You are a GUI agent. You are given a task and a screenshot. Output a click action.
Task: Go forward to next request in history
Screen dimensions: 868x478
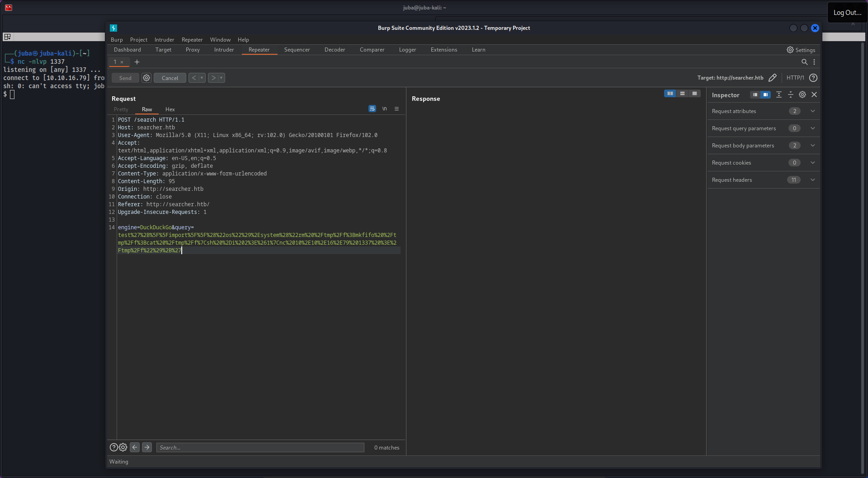pos(213,78)
